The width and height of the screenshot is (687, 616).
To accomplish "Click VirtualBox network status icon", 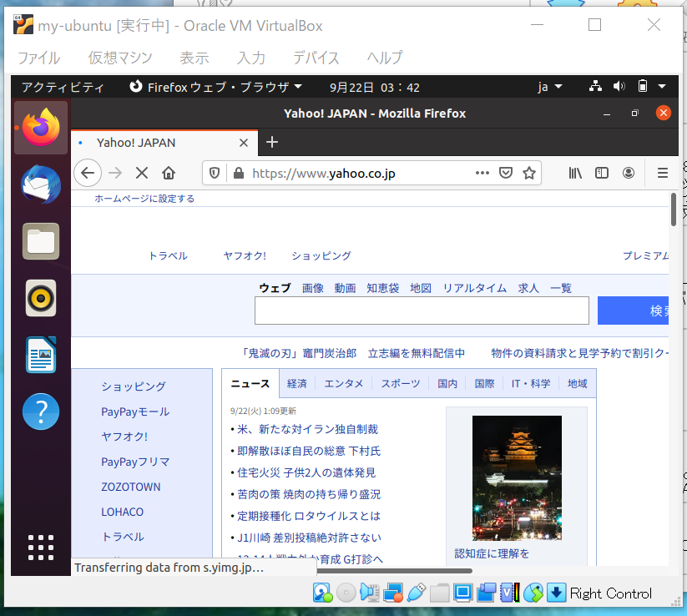I will [392, 593].
